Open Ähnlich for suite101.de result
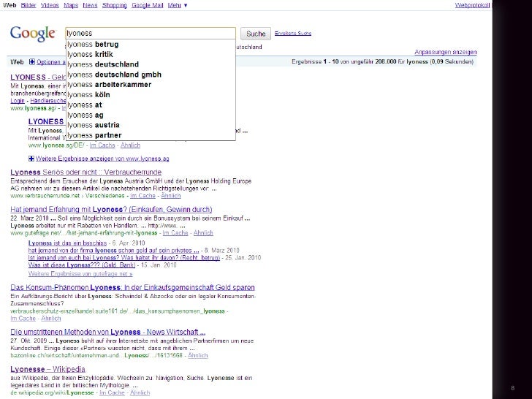The image size is (532, 399). click(x=51, y=319)
